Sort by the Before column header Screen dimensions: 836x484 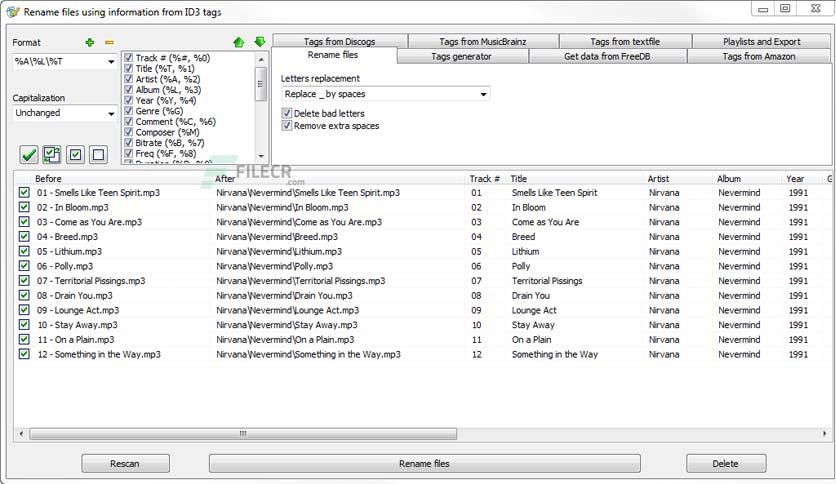[x=48, y=179]
